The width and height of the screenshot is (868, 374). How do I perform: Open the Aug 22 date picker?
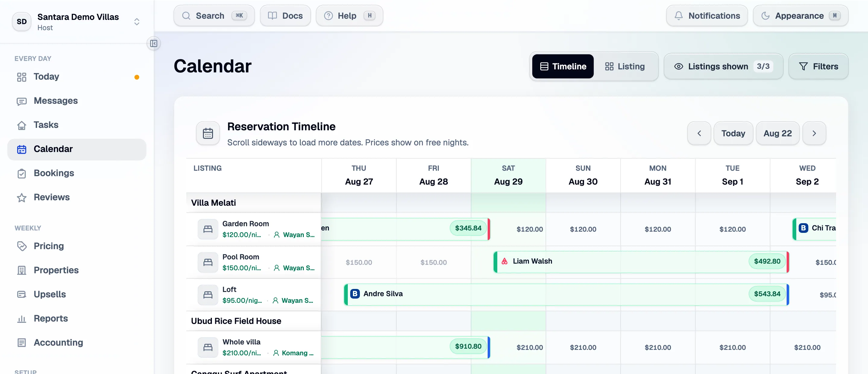click(777, 134)
